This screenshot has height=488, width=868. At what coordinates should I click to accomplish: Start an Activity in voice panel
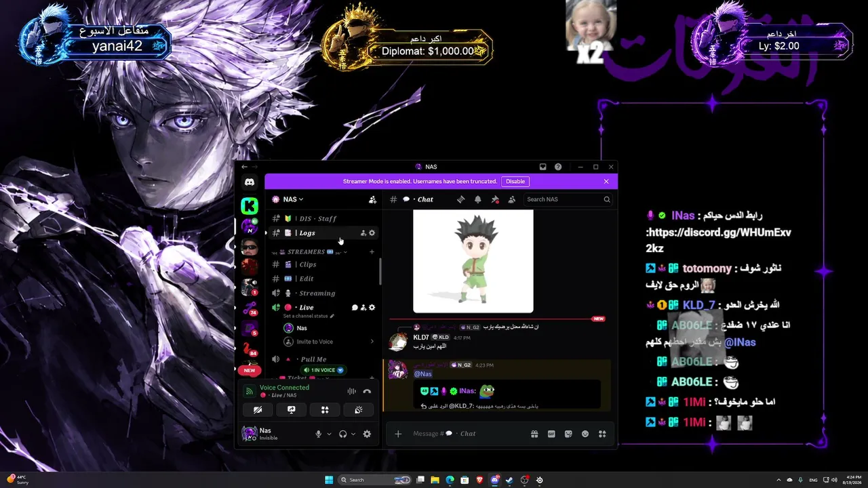[x=325, y=409]
